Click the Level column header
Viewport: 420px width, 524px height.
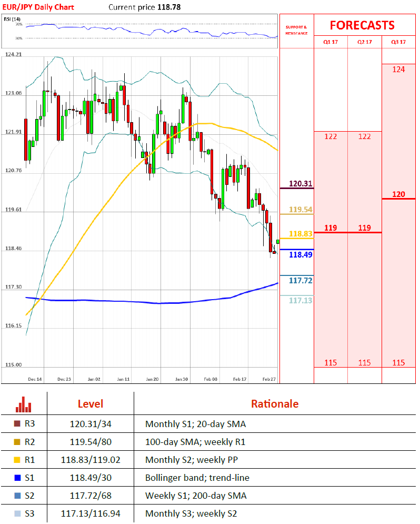(90, 404)
